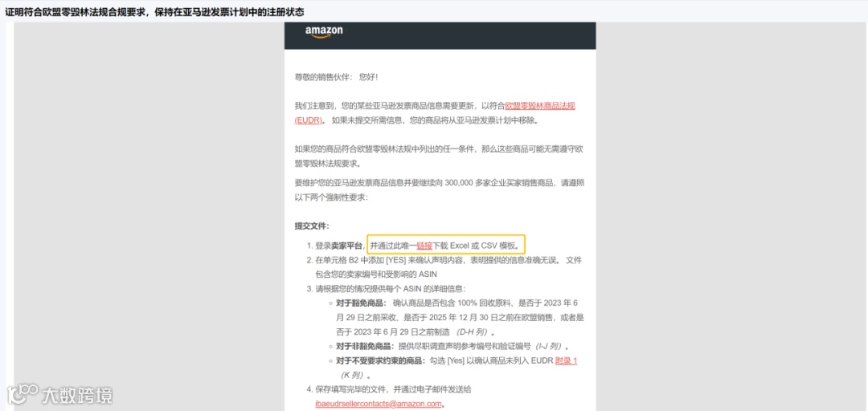Click the ibaeudrsellercontacts@amazon.com email link
868x411 pixels.
(378, 404)
